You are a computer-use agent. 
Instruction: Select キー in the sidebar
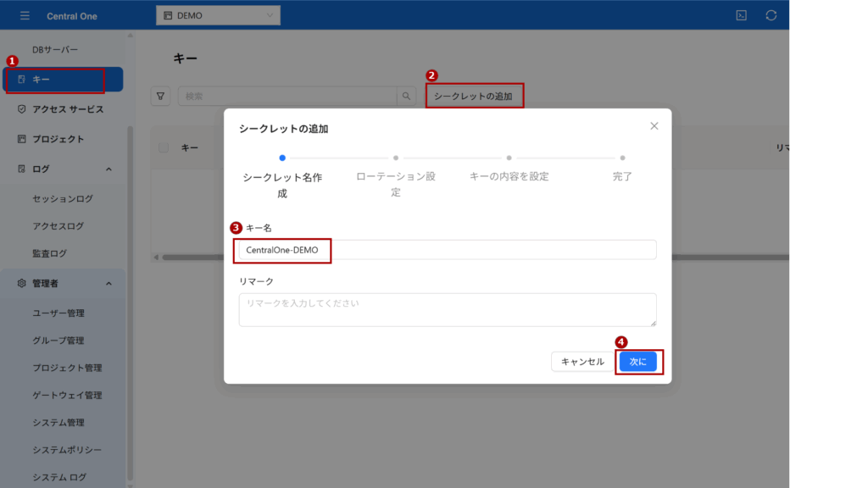click(x=64, y=79)
